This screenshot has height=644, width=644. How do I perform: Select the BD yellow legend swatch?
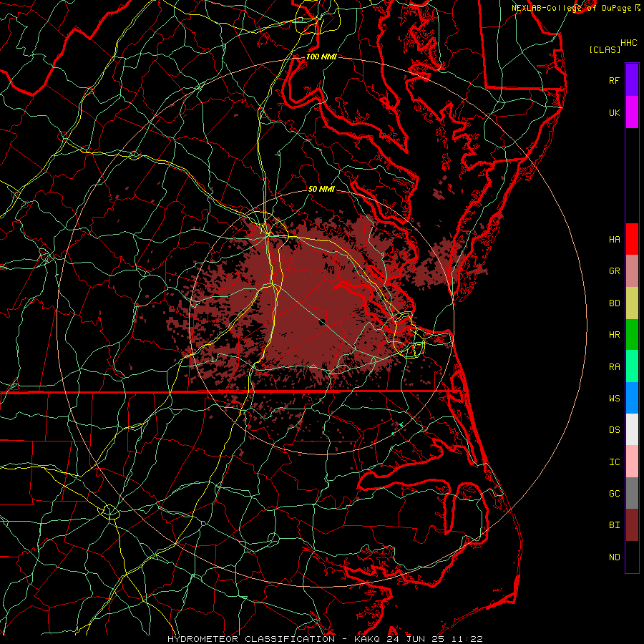(x=632, y=303)
